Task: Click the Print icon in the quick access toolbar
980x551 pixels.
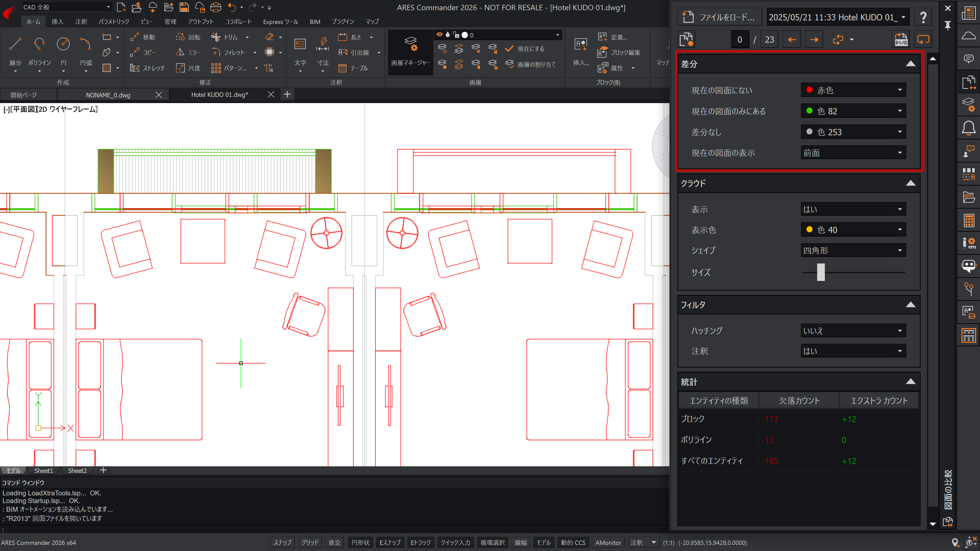Action: point(216,7)
